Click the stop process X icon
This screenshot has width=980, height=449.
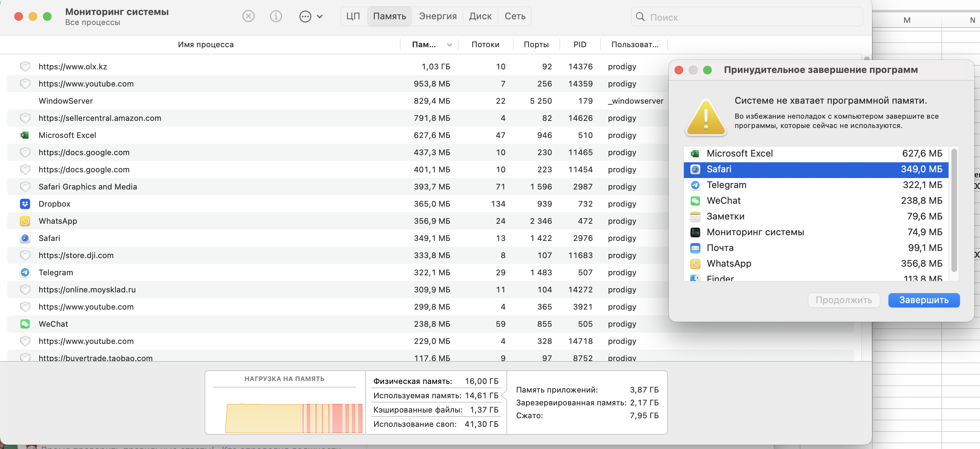pyautogui.click(x=248, y=16)
